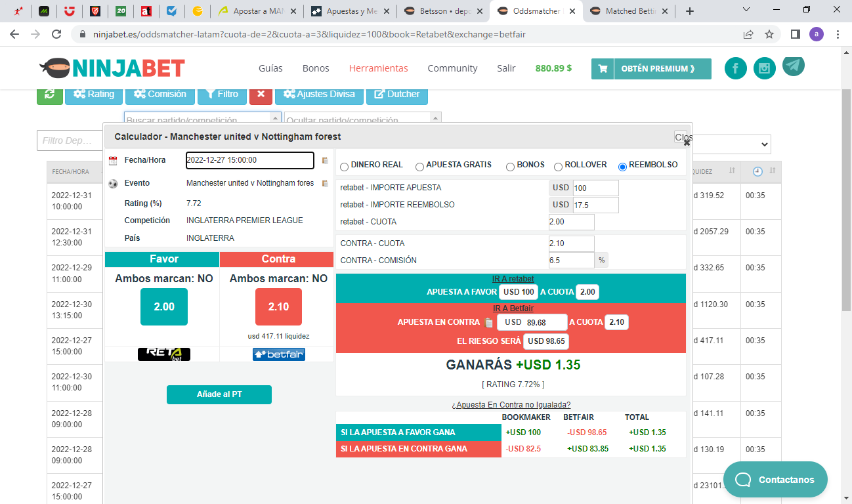Select the ROLLOVER radio option

pyautogui.click(x=559, y=167)
